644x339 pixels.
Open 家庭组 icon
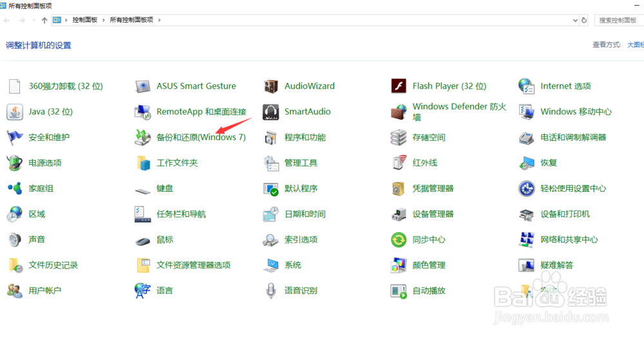14,188
